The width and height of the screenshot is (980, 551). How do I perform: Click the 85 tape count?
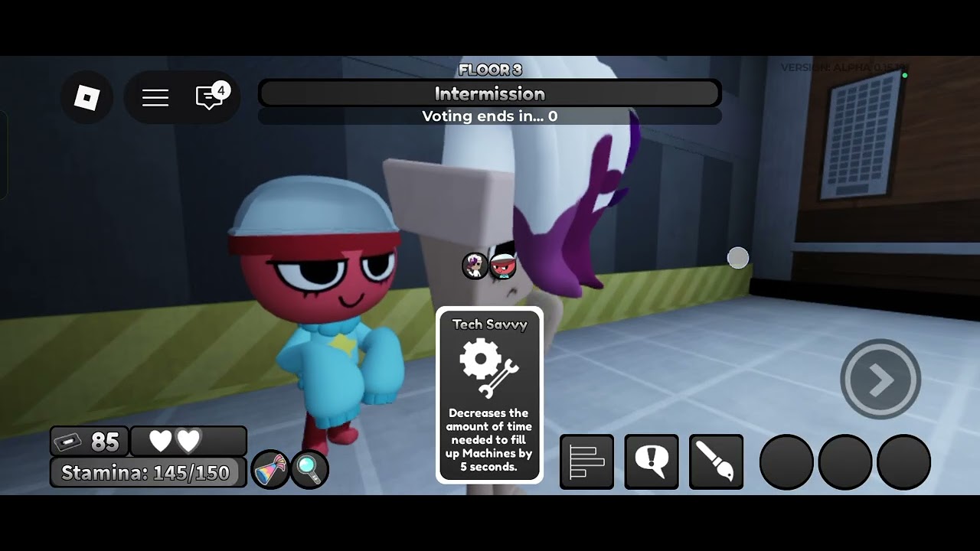pos(105,442)
